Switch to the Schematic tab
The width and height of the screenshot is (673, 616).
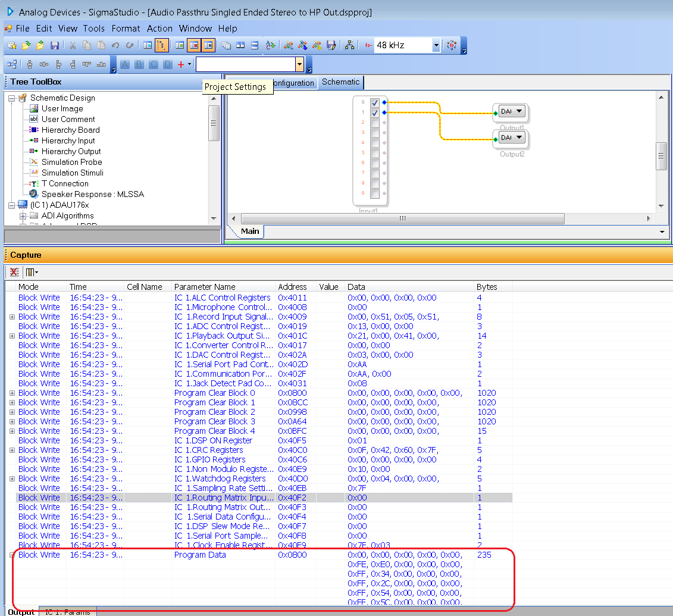tap(341, 82)
